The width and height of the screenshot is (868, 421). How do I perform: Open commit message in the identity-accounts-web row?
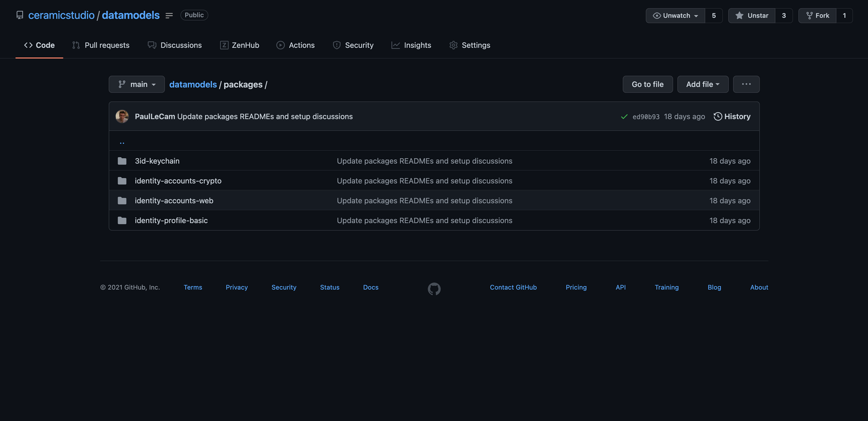coord(424,201)
